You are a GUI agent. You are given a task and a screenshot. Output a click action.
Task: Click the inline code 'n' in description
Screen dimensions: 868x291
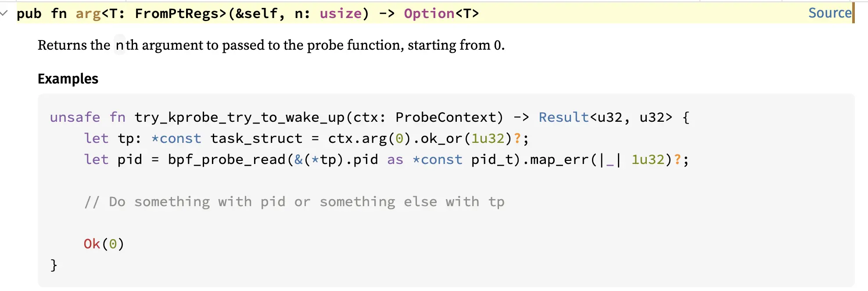coord(119,45)
